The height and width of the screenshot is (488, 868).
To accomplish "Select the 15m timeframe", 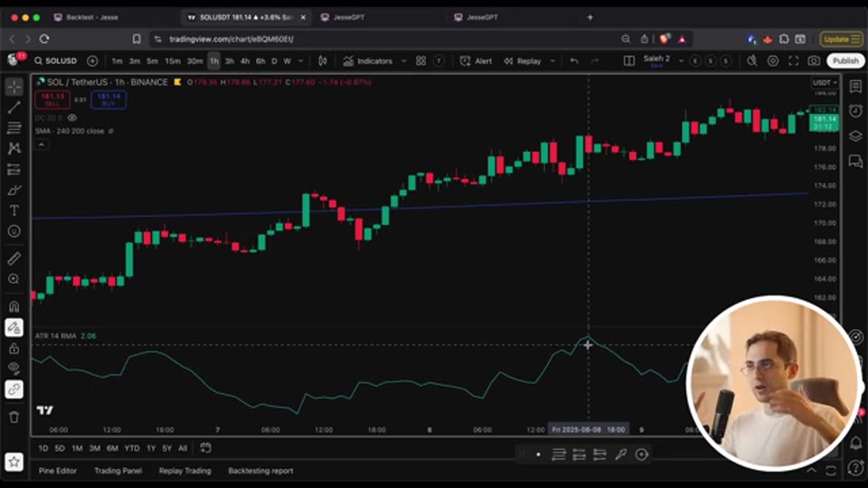I will tap(172, 61).
